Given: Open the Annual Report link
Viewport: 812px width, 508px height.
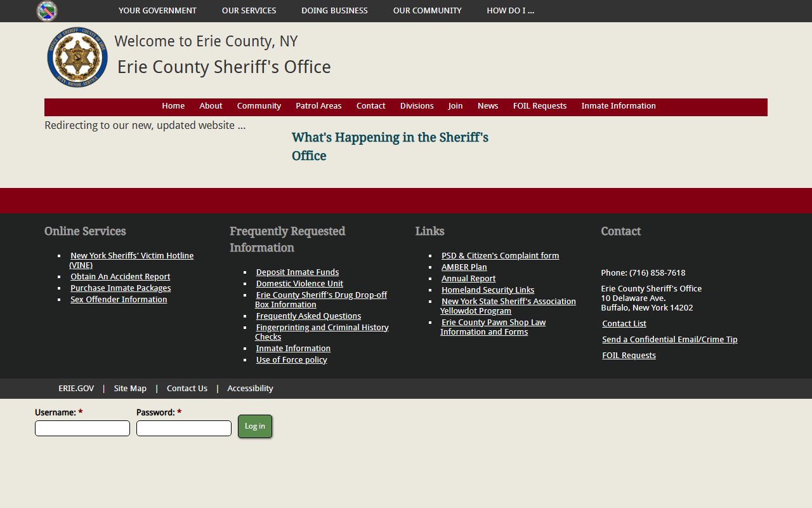Looking at the screenshot, I should tap(468, 279).
